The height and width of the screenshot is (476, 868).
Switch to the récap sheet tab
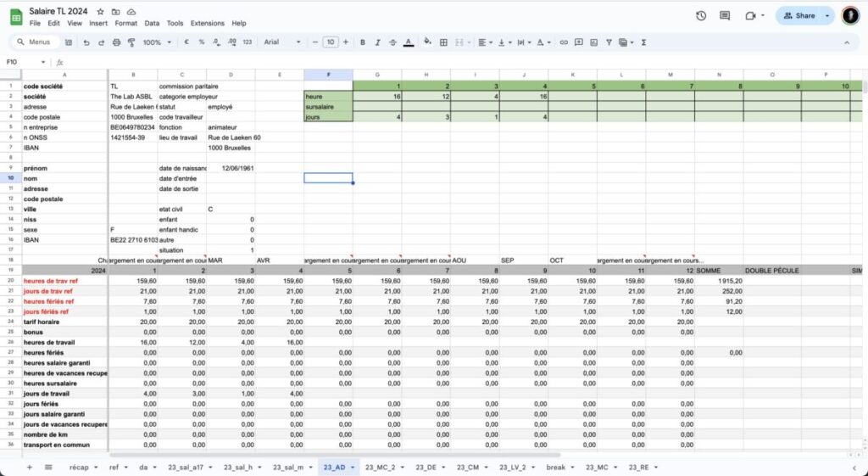point(79,468)
